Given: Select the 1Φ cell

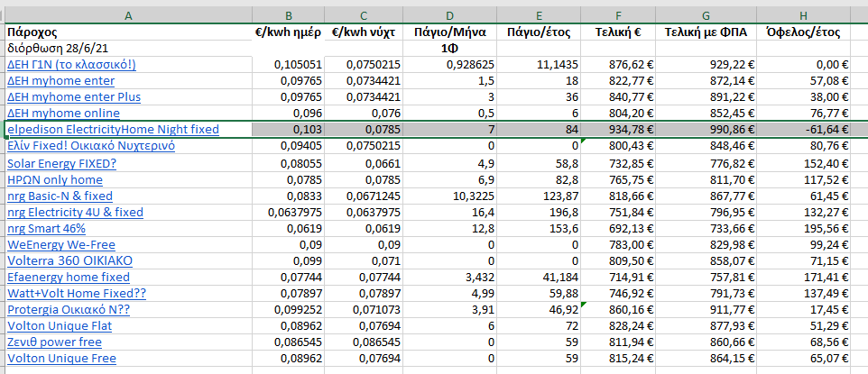Looking at the screenshot, I should [450, 48].
